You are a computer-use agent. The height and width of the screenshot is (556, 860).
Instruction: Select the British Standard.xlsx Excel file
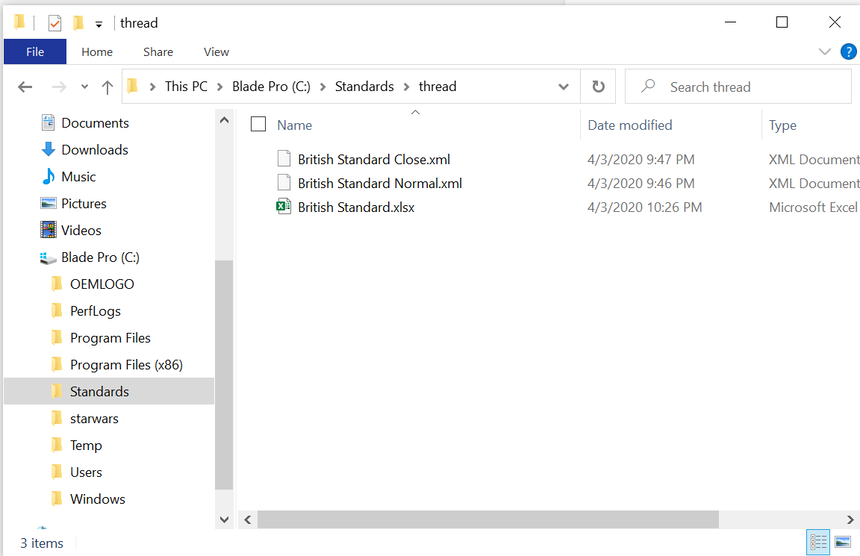[x=356, y=207]
